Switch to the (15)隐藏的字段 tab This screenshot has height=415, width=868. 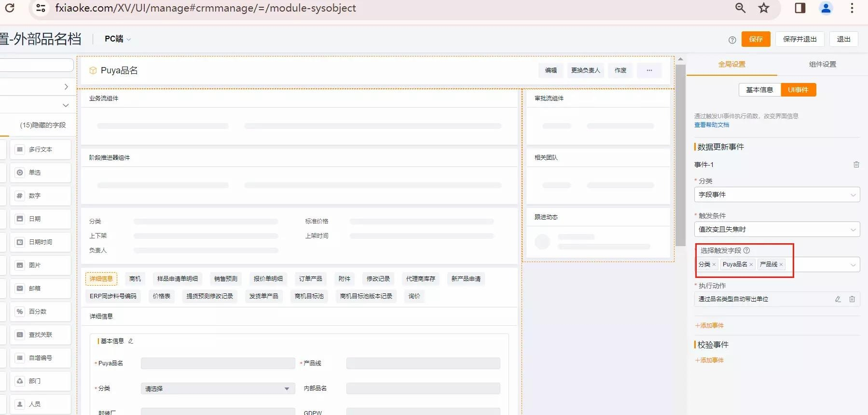(43, 125)
